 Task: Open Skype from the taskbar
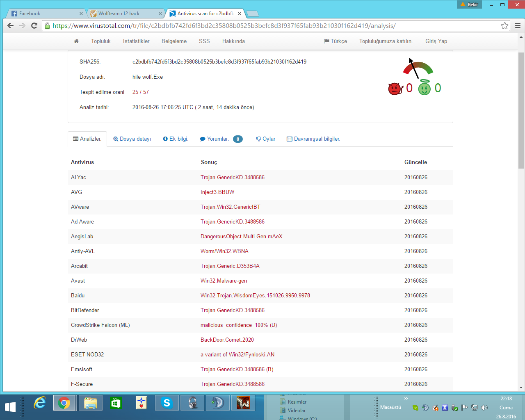167,403
